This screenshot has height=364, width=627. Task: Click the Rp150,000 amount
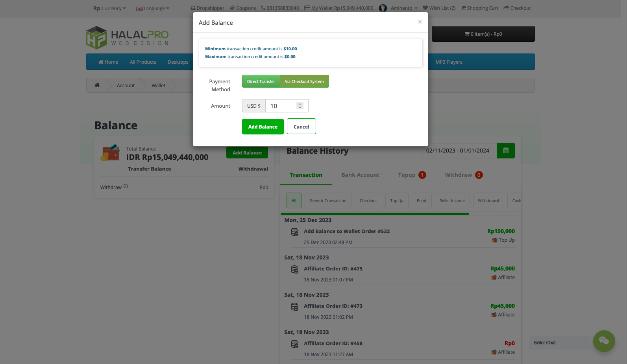pos(501,231)
